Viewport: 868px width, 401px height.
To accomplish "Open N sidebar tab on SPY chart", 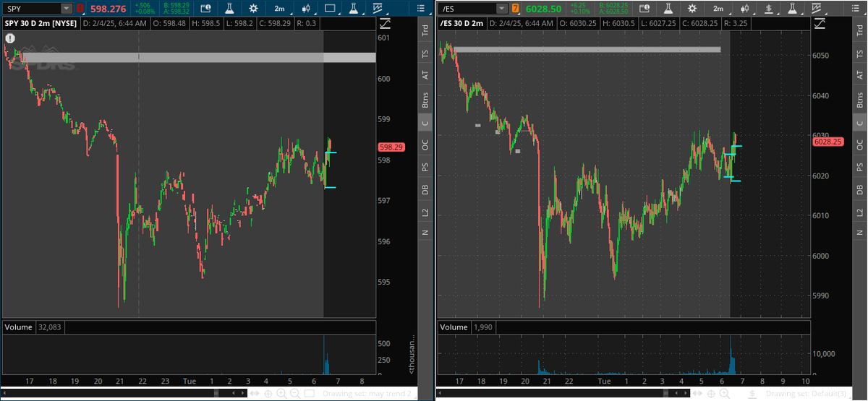I will (425, 232).
